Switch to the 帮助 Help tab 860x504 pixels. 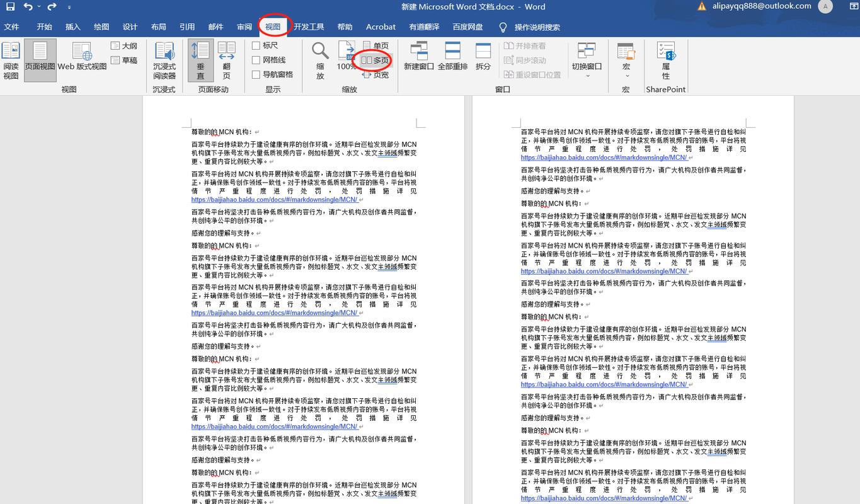tap(345, 27)
